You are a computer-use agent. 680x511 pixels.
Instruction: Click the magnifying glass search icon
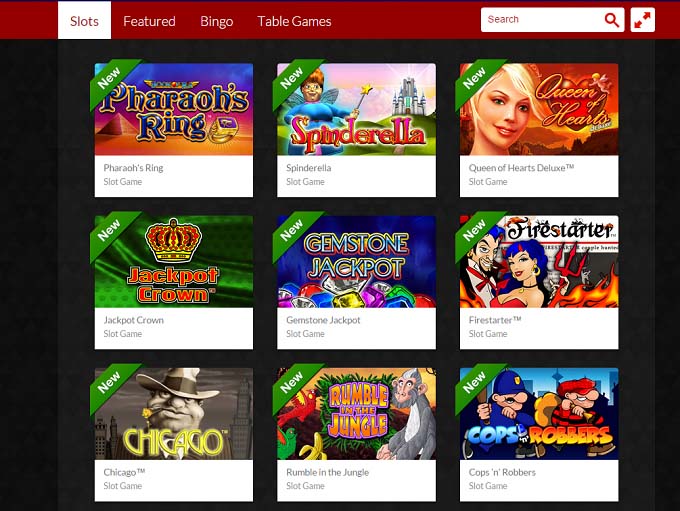coord(611,20)
